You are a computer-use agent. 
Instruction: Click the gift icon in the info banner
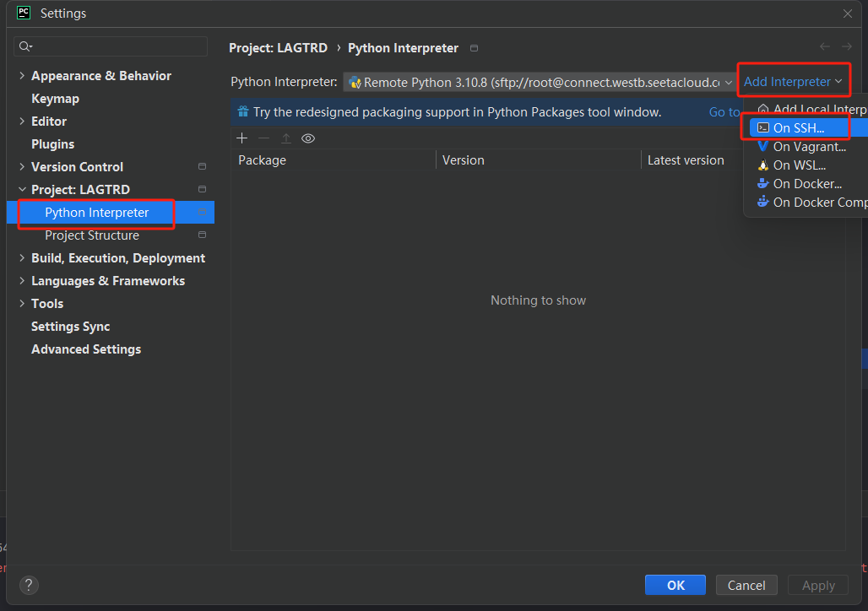tap(243, 111)
